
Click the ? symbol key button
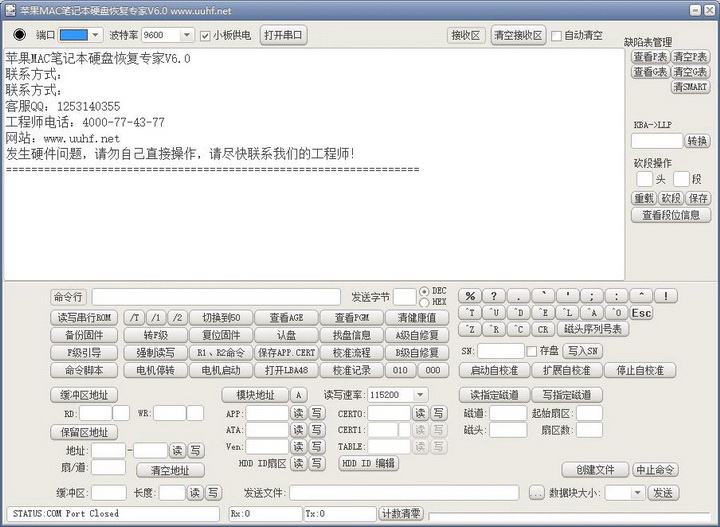(494, 296)
